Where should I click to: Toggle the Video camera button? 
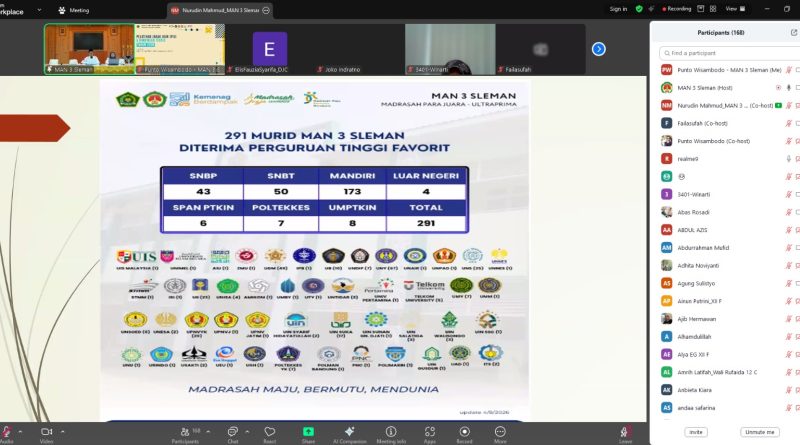point(46,432)
